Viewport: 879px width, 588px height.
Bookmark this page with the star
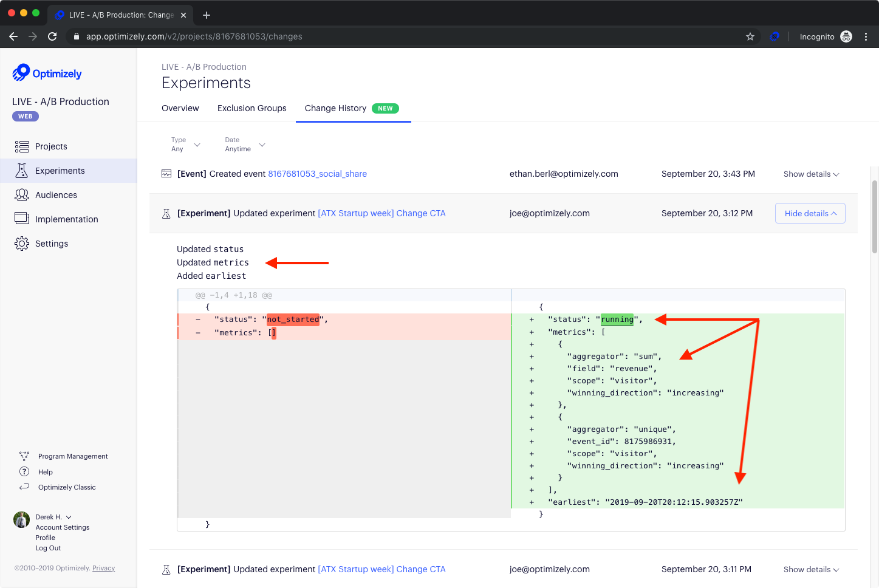tap(750, 36)
